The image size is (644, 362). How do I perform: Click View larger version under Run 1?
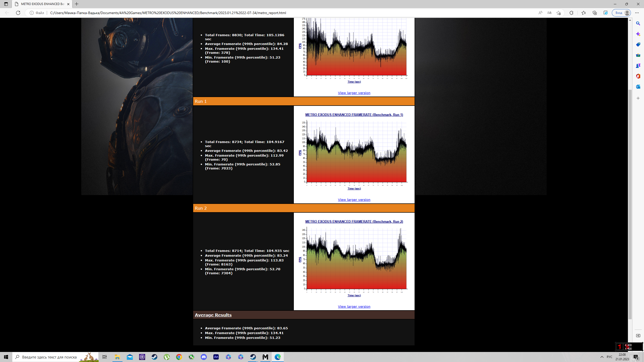coord(354,200)
